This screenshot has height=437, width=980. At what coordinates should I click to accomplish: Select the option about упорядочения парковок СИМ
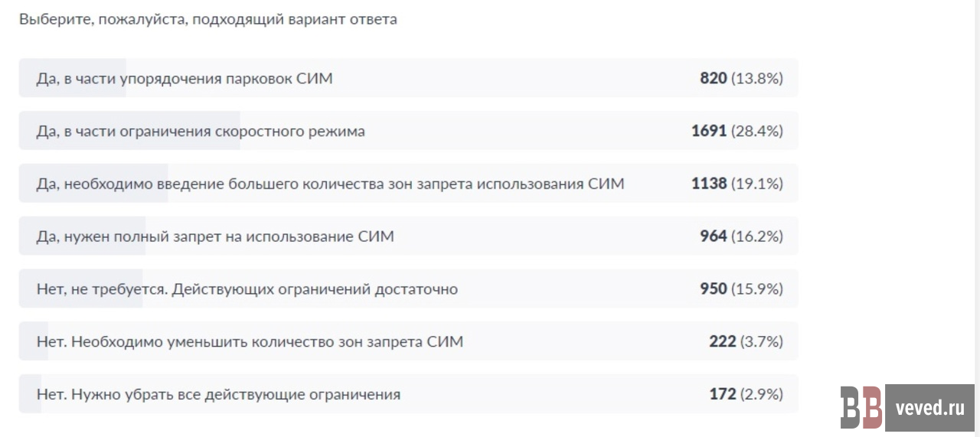185,78
